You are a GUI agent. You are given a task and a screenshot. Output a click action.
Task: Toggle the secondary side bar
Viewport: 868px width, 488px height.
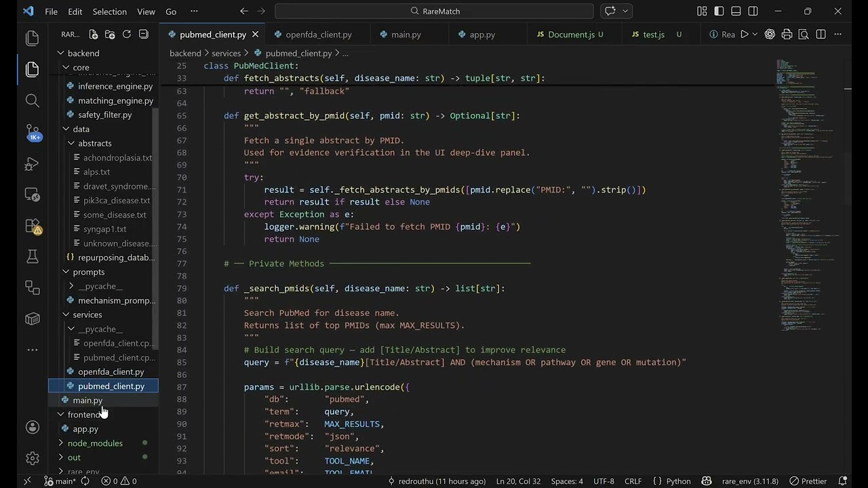point(753,11)
